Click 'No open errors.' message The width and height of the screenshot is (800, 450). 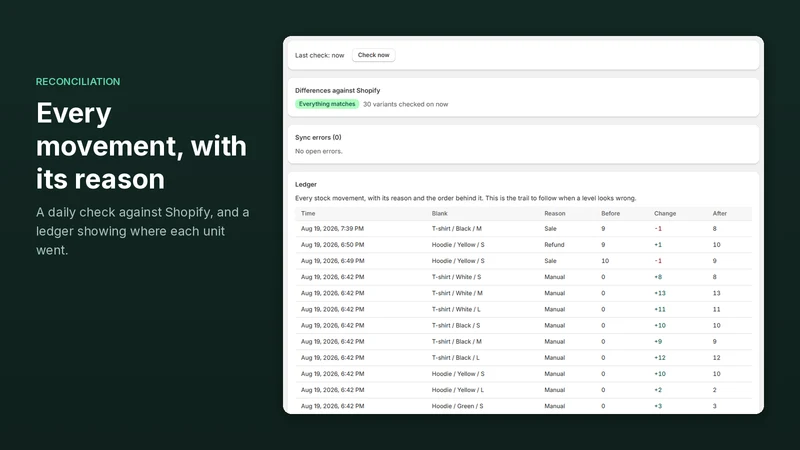pos(318,151)
